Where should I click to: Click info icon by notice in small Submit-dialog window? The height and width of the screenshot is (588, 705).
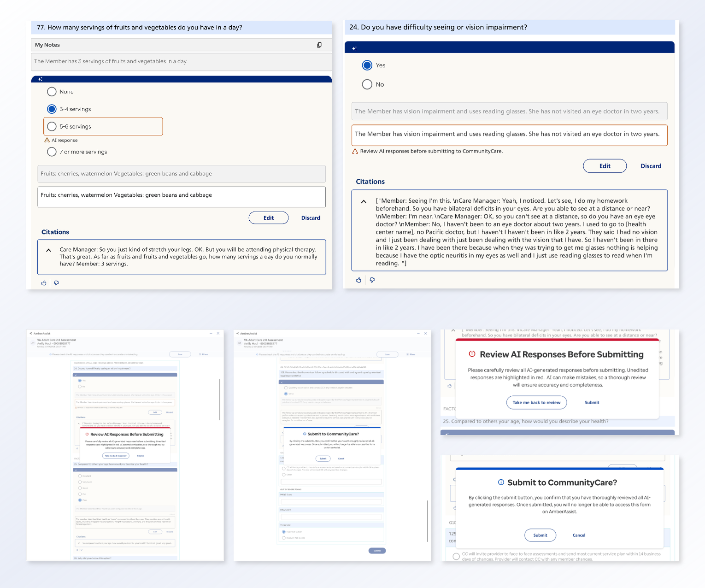click(257, 354)
